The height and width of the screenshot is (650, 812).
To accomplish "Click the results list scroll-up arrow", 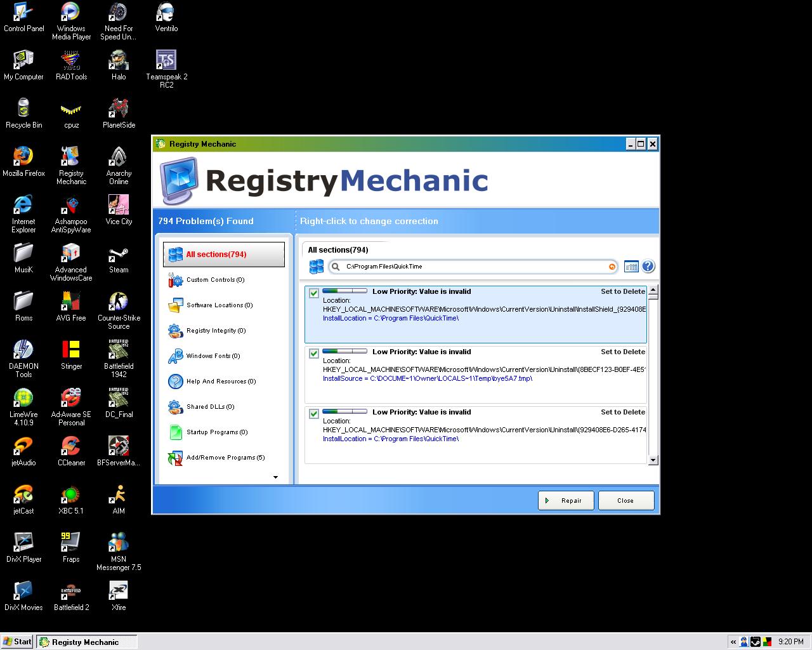I will [x=653, y=290].
